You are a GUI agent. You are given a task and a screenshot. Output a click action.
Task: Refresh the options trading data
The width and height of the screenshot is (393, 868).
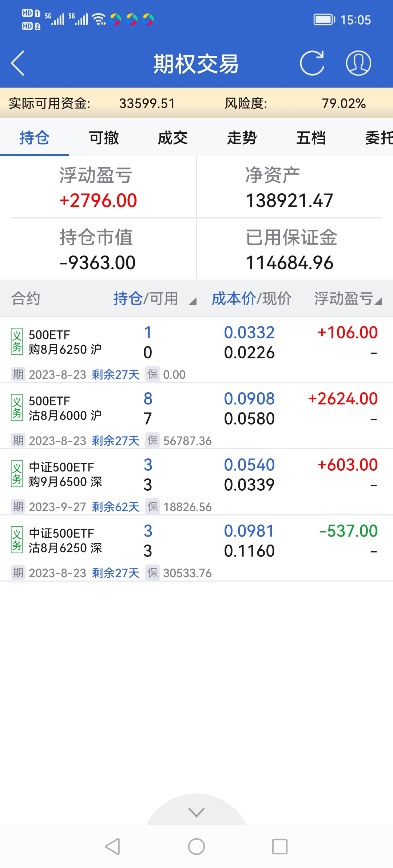[312, 63]
